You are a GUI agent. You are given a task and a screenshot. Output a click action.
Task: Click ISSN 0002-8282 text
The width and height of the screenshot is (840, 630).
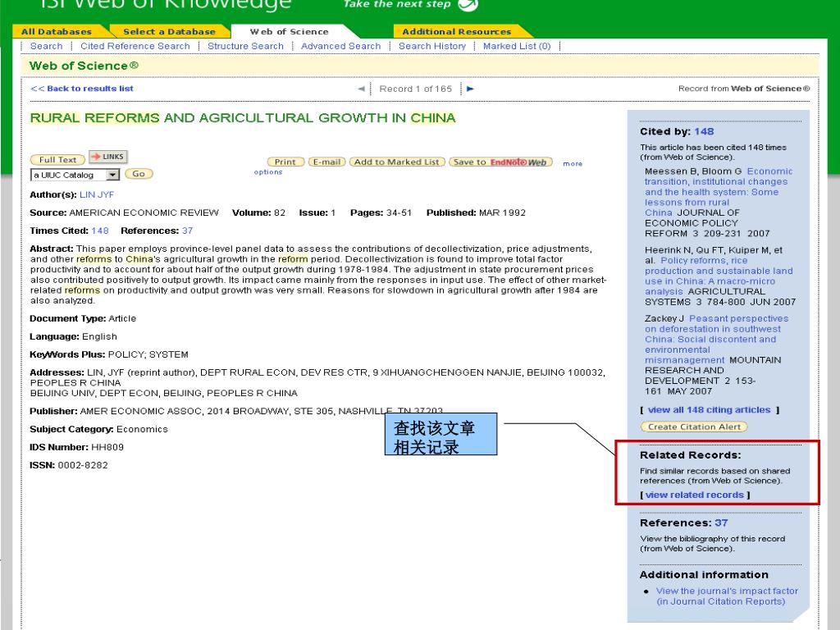(x=69, y=466)
